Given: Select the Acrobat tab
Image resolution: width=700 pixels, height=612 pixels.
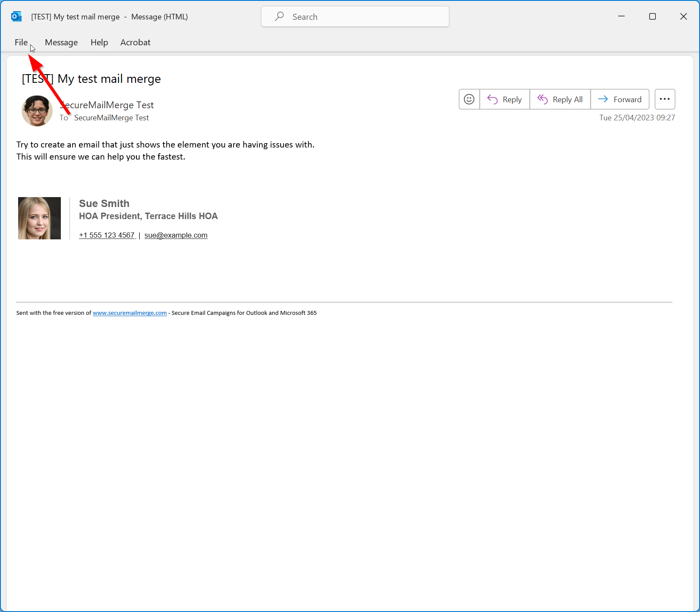Looking at the screenshot, I should pyautogui.click(x=135, y=42).
